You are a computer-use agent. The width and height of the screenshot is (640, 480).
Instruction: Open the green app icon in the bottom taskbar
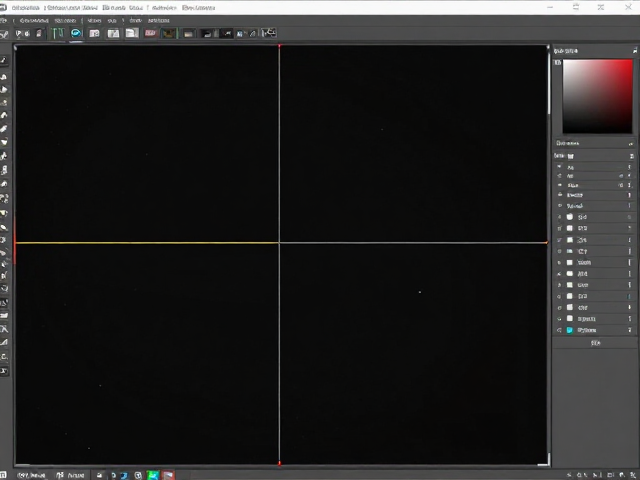153,475
